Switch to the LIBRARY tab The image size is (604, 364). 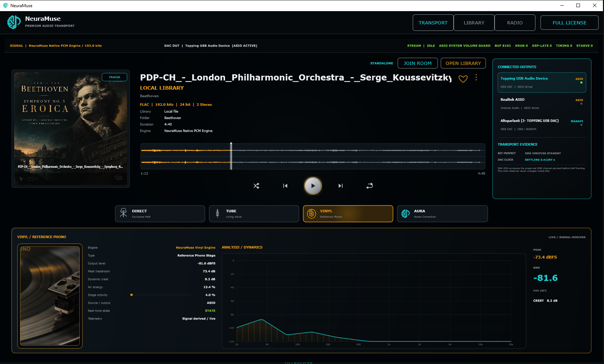pos(474,23)
